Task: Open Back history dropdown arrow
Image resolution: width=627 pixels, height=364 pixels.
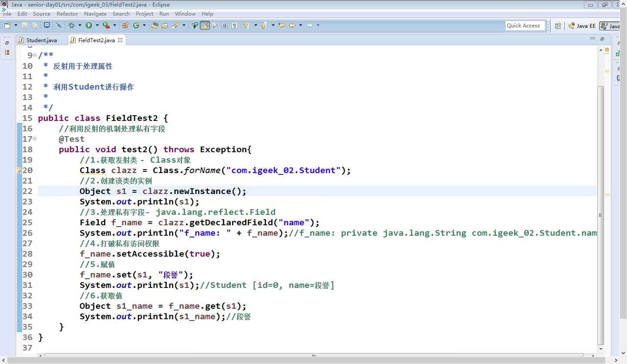Action: point(300,25)
